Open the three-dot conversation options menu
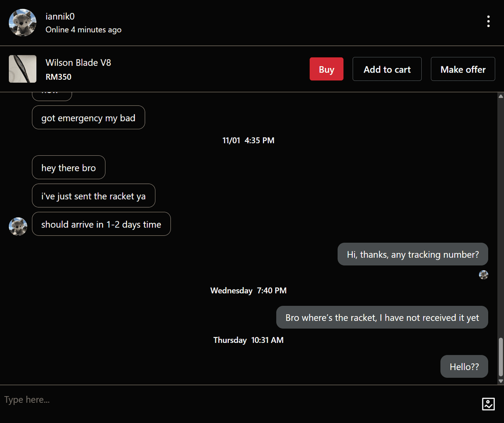 tap(488, 21)
